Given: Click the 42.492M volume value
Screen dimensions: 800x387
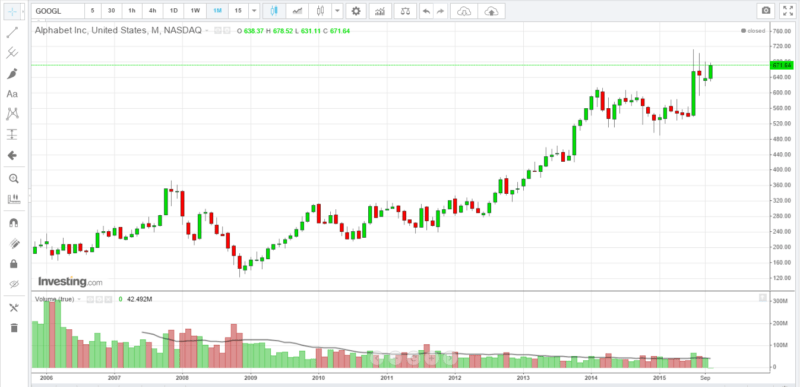Looking at the screenshot, I should 139,299.
